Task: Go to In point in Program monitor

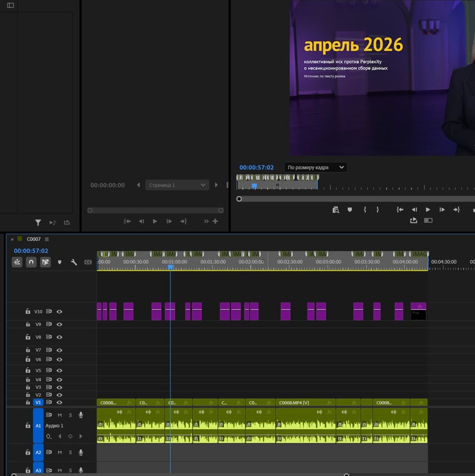Action: pyautogui.click(x=400, y=210)
